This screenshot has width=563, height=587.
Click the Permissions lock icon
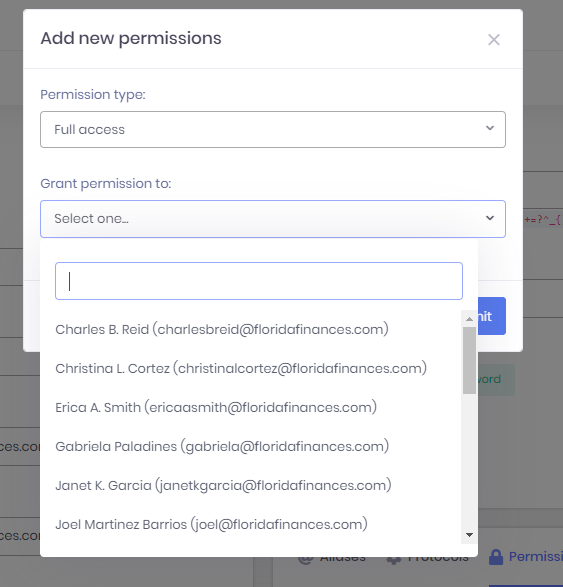496,557
